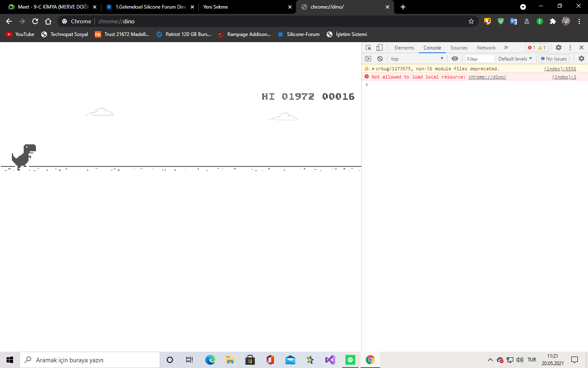
Task: Open the (index):1 source link
Action: pyautogui.click(x=564, y=77)
